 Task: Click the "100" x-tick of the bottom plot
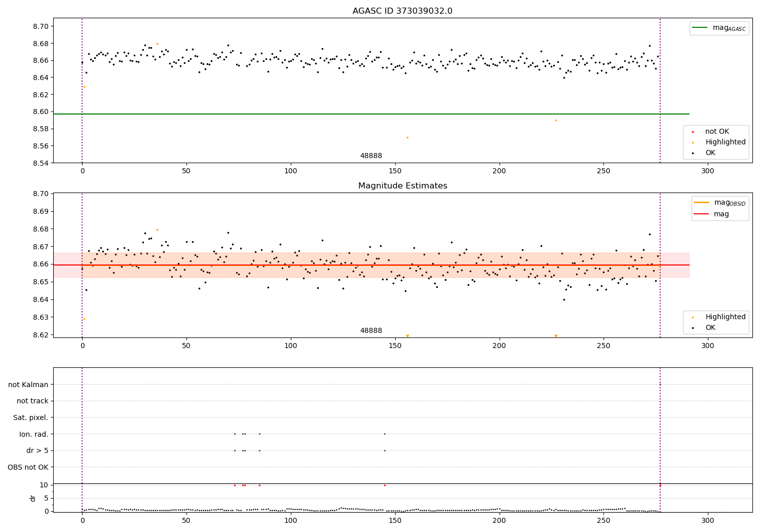pos(290,520)
